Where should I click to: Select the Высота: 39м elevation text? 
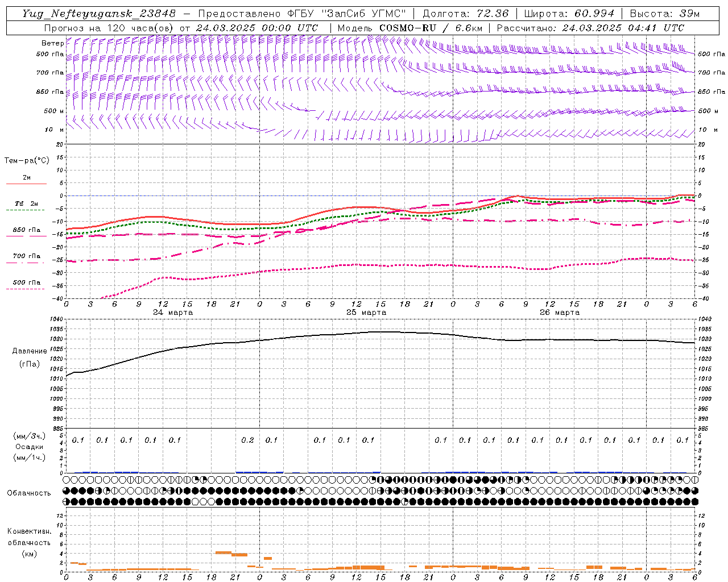(665, 14)
